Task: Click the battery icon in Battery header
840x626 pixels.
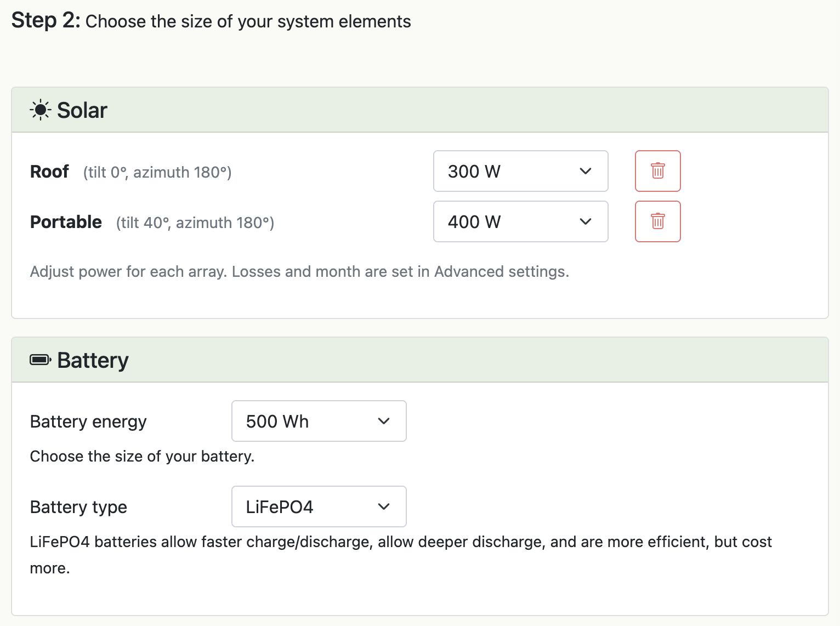Action: click(40, 360)
